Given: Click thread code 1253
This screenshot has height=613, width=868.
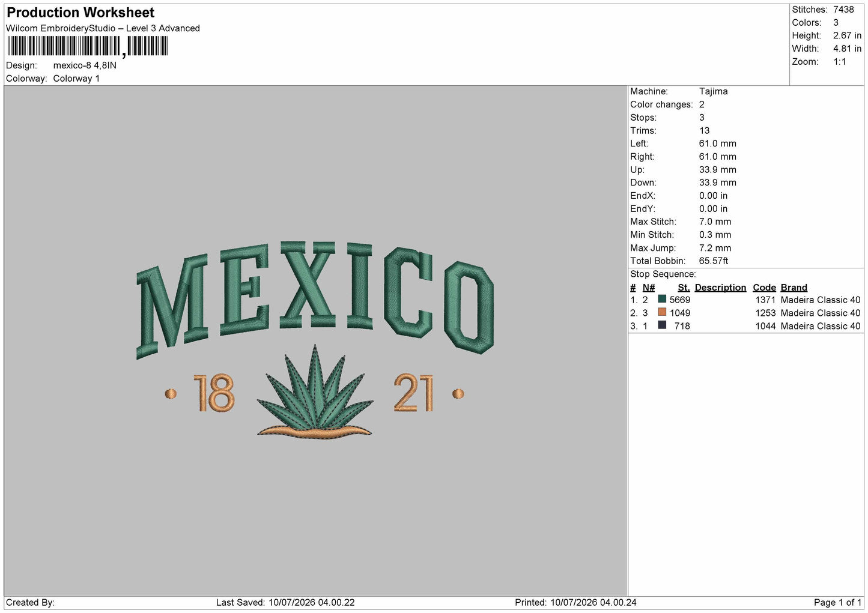Looking at the screenshot, I should [765, 313].
